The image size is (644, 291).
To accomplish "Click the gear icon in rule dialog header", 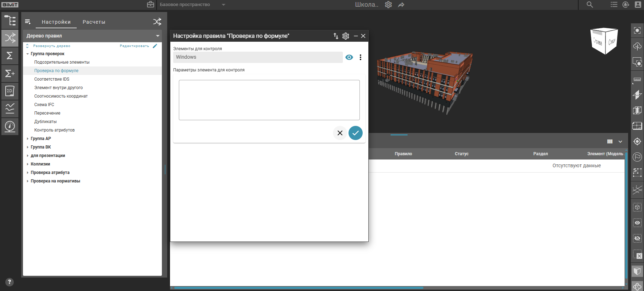I will coord(346,36).
